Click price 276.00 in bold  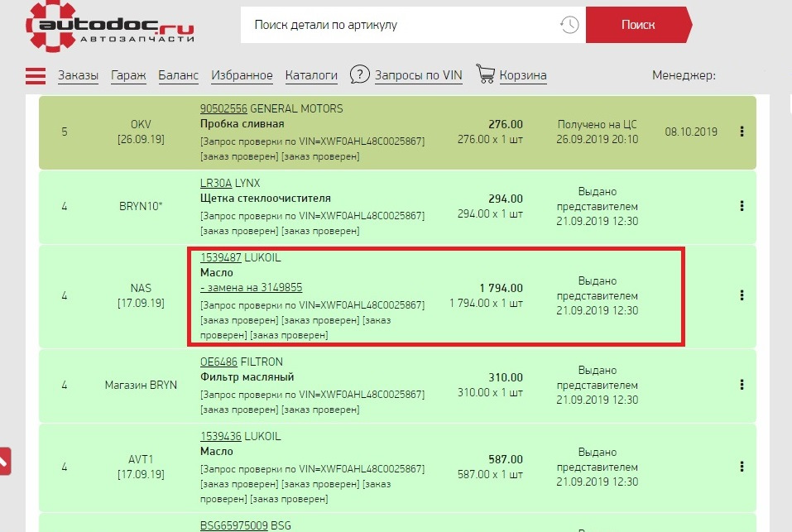coord(506,124)
